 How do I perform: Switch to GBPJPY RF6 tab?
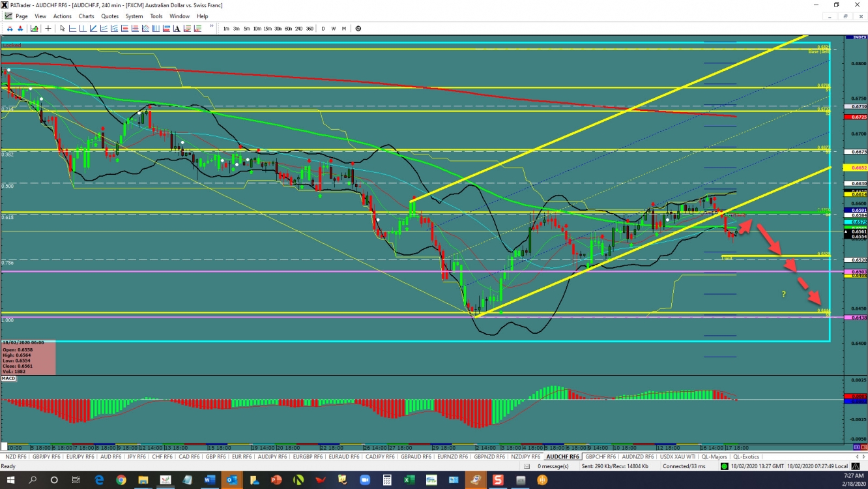pos(47,456)
